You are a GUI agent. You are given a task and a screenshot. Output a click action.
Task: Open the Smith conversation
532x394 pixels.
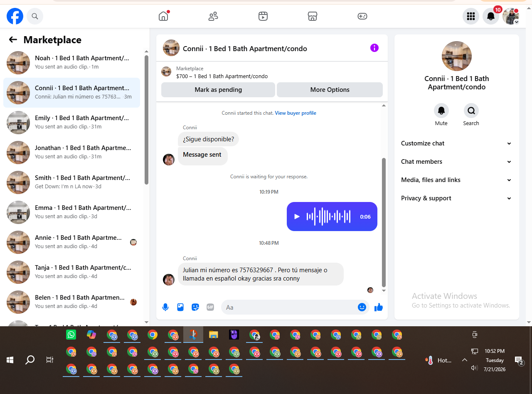[72, 182]
